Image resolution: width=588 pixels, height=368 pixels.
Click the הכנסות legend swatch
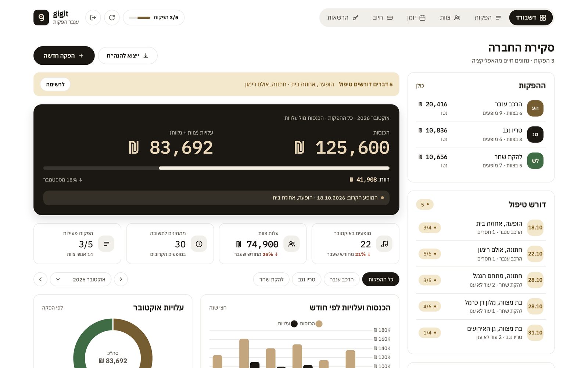click(x=319, y=324)
